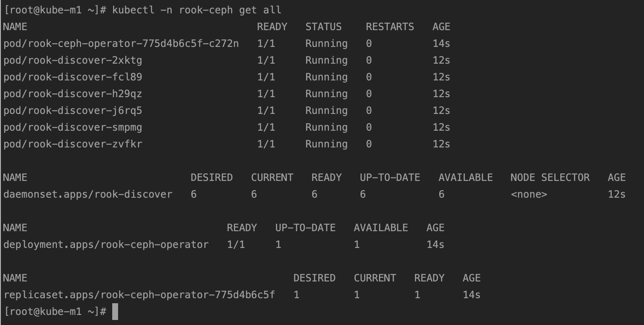Click deployment.apps/rook-ceph-operator resource name
This screenshot has width=644, height=325.
pyautogui.click(x=106, y=245)
